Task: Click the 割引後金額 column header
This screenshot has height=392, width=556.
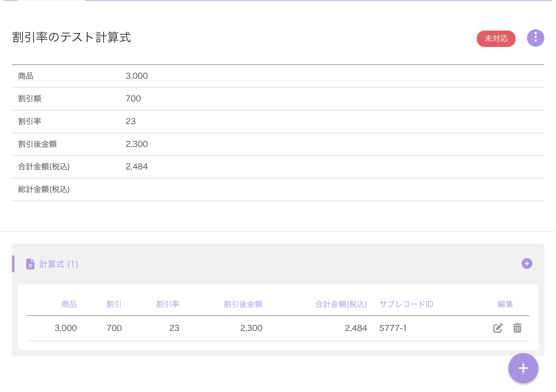Action: click(x=243, y=304)
